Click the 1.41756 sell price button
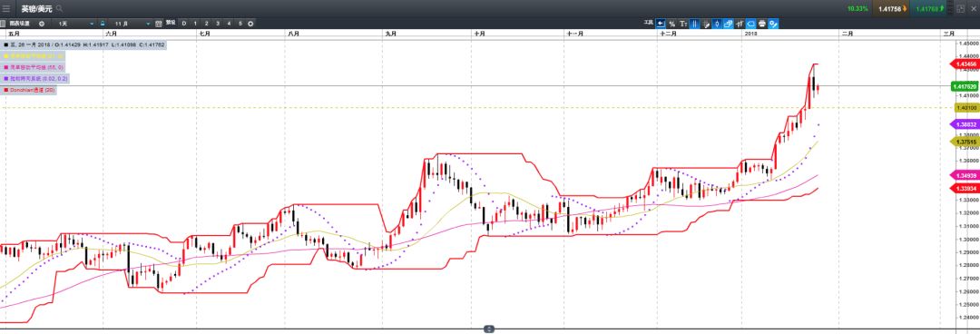980x334 pixels. (x=891, y=9)
